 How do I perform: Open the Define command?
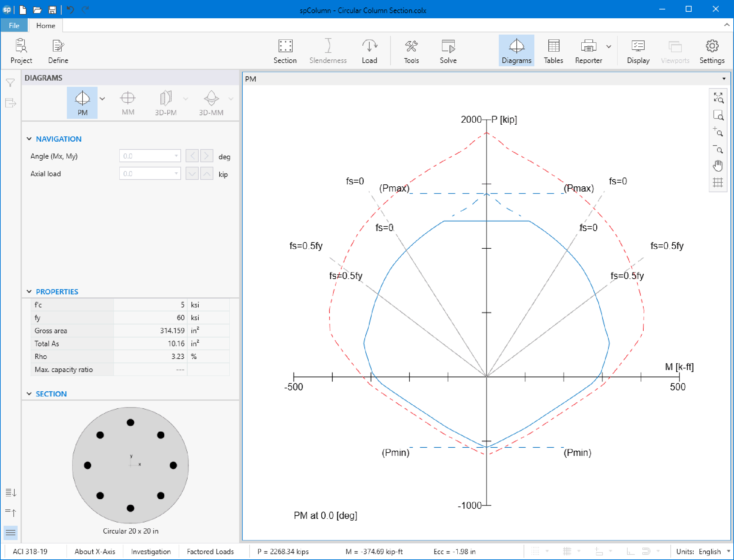pos(58,51)
